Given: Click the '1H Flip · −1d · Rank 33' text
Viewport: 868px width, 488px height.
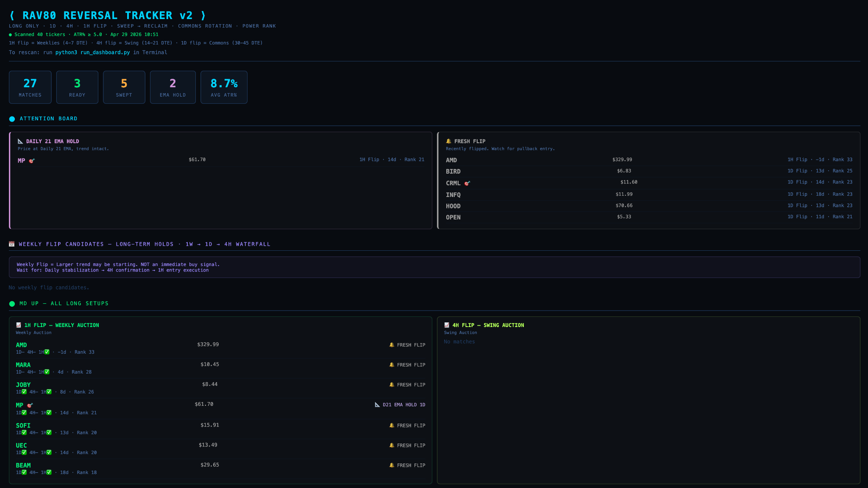Looking at the screenshot, I should click(820, 160).
